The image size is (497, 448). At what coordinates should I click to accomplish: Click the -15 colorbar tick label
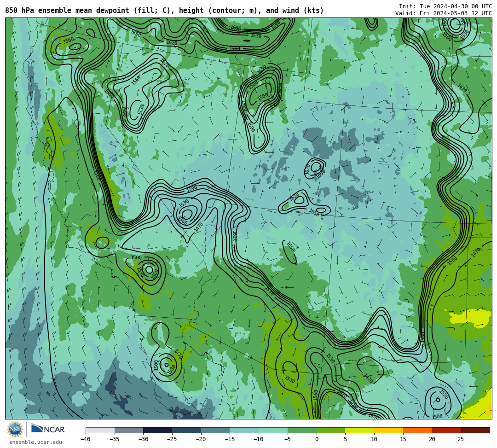(x=230, y=439)
